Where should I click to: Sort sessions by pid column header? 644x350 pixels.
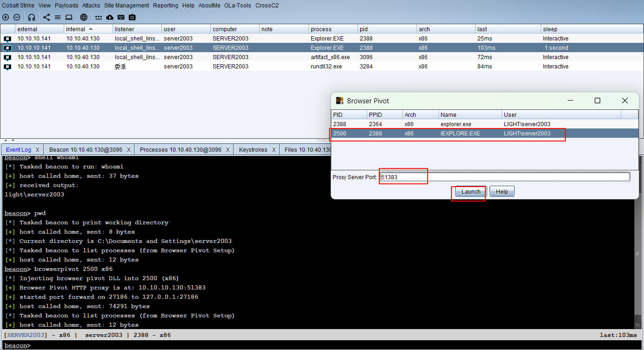(387, 29)
